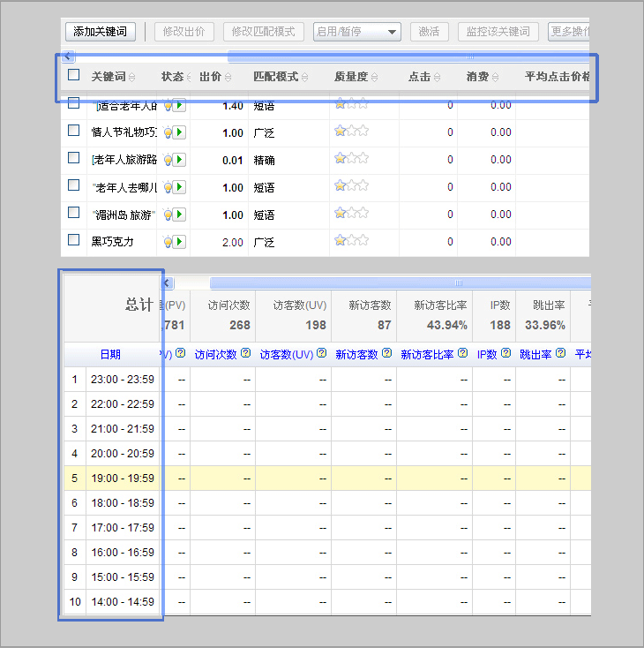Open the 启用/暂停 dropdown
644x648 pixels.
tap(356, 32)
